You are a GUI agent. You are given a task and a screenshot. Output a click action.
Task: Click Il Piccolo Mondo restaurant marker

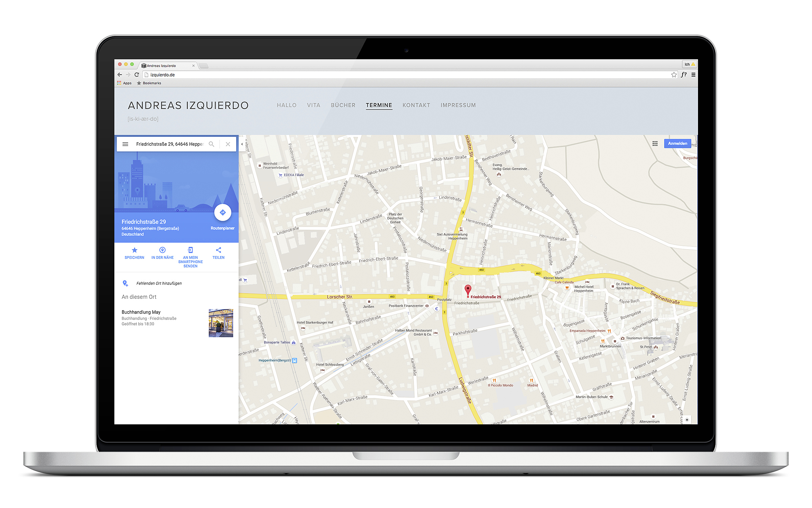[x=494, y=381]
